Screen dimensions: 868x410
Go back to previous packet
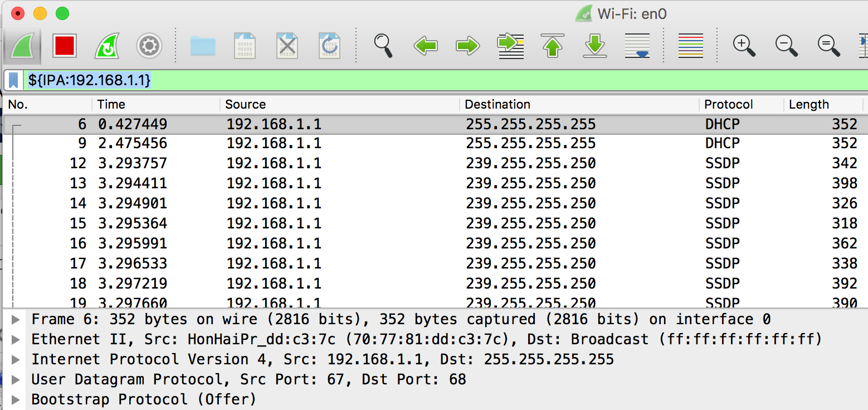pos(426,46)
